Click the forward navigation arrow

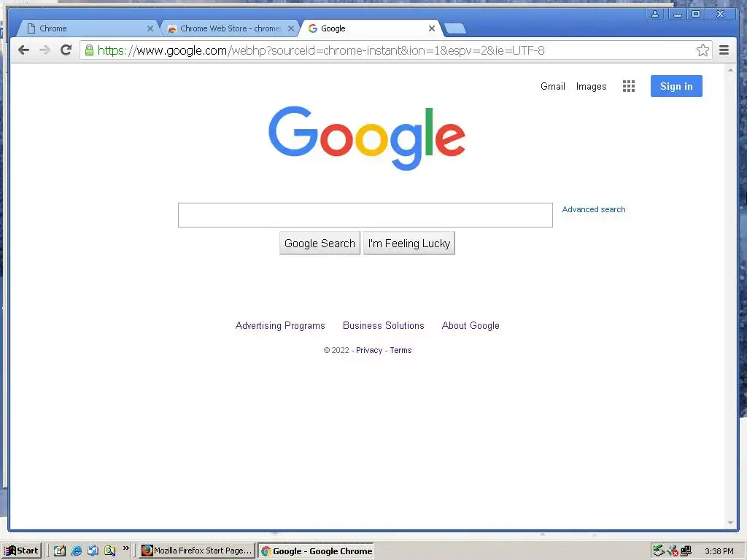tap(44, 50)
